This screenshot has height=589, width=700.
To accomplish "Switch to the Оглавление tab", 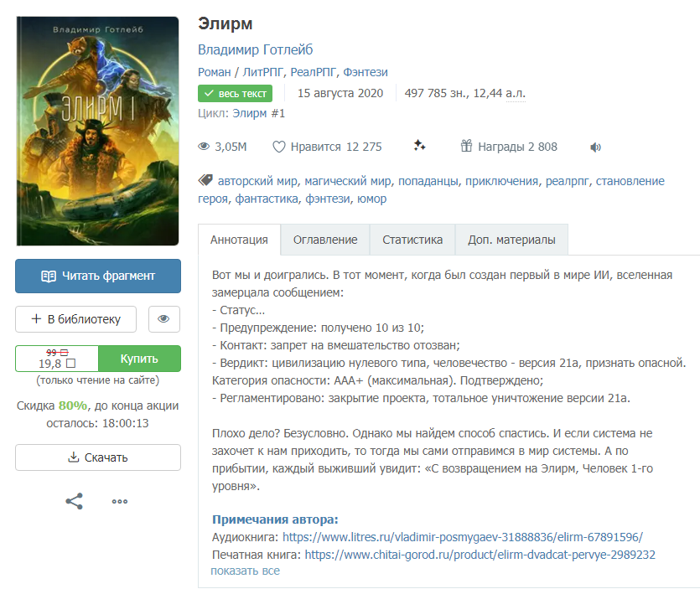I will click(x=325, y=240).
